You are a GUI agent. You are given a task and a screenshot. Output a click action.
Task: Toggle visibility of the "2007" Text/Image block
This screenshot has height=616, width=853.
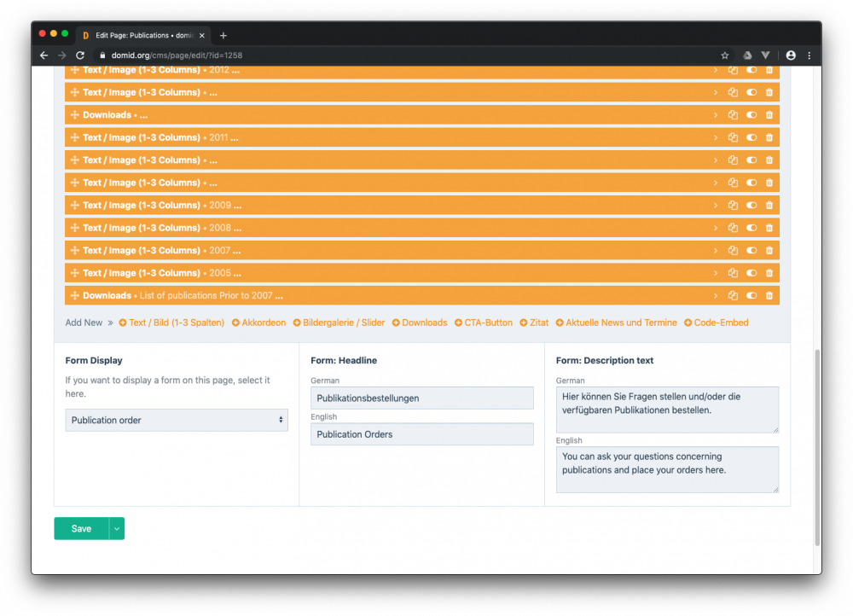751,250
